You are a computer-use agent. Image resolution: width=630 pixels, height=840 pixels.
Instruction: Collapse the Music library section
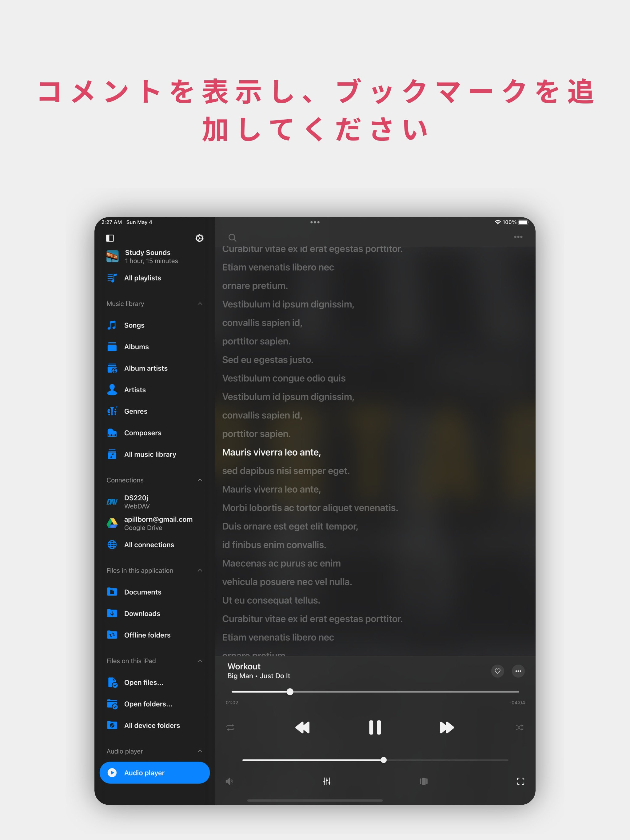(200, 303)
